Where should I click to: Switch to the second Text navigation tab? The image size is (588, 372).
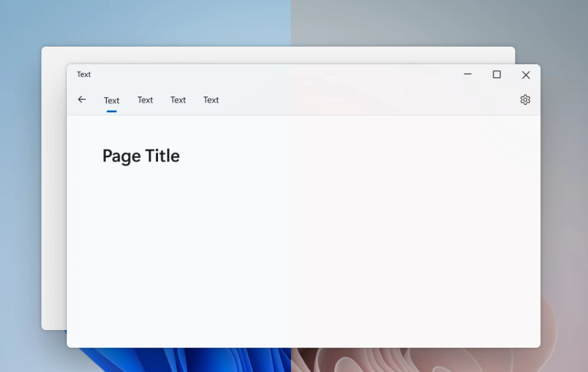(145, 100)
